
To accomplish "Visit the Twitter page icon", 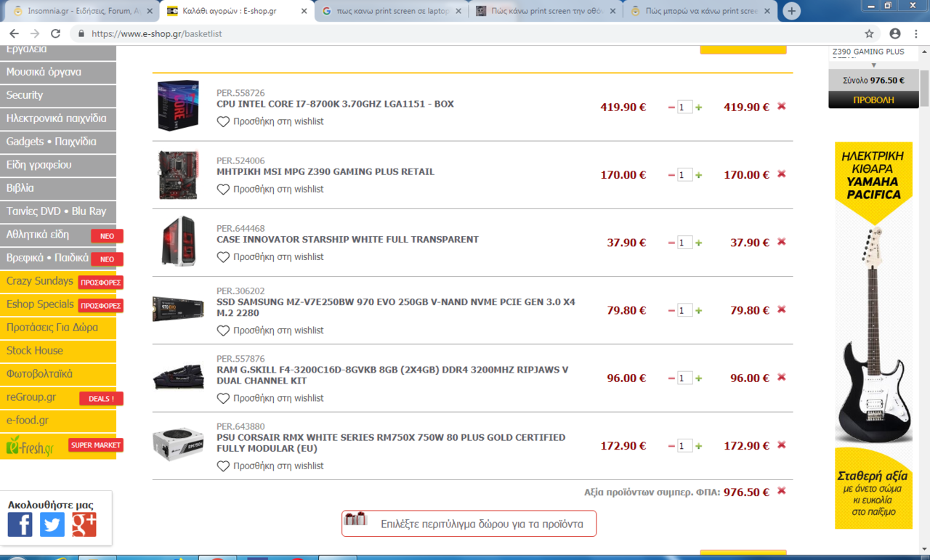I will pos(52,524).
